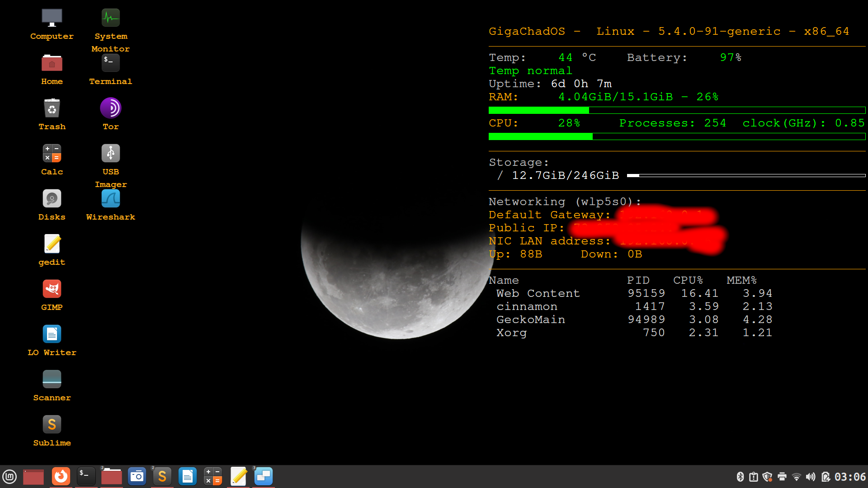This screenshot has width=868, height=488.
Task: Open the Mint applications menu
Action: point(9,476)
